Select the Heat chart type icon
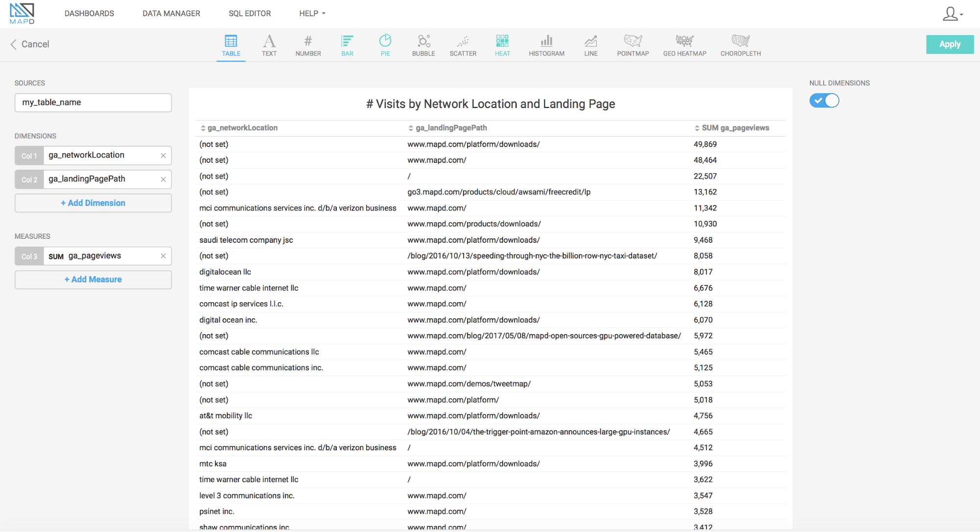The image size is (980, 532). click(x=502, y=41)
